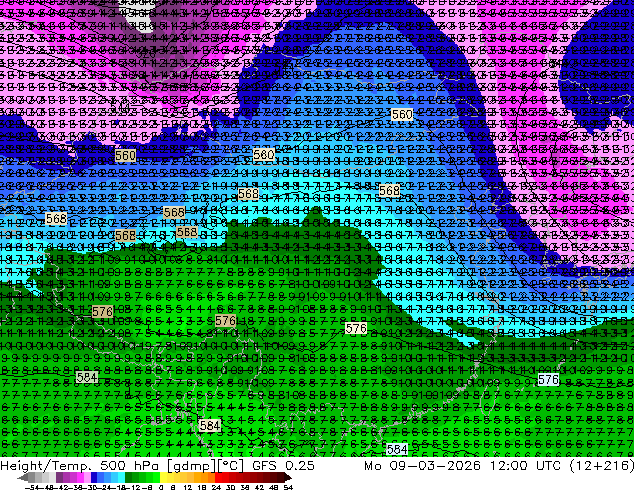Click the "GFS 0.25" model label
The width and height of the screenshot is (634, 490).
click(283, 466)
